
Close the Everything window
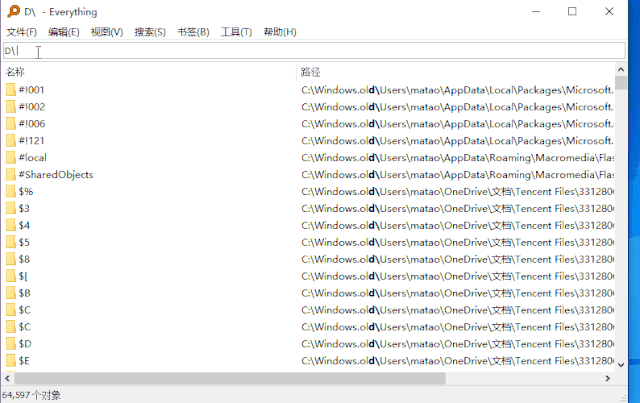609,11
